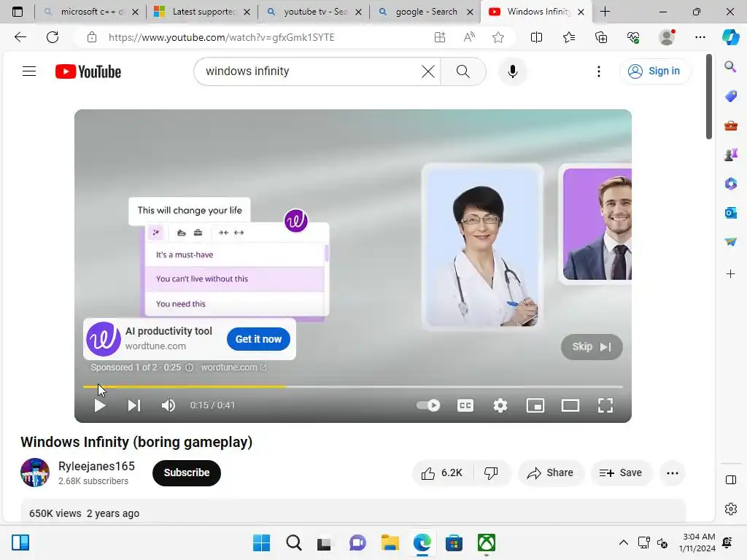Subscribe to Ryleejanes165
The width and height of the screenshot is (747, 560).
click(x=187, y=472)
